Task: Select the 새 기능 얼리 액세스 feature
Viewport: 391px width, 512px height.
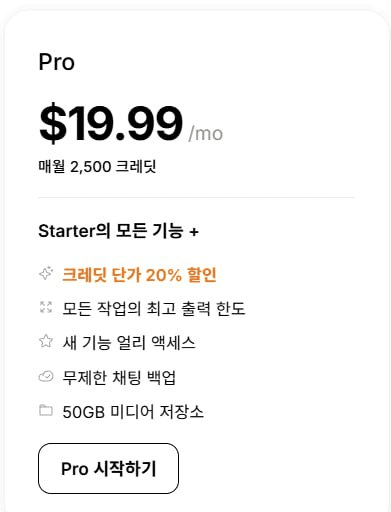Action: (x=129, y=343)
